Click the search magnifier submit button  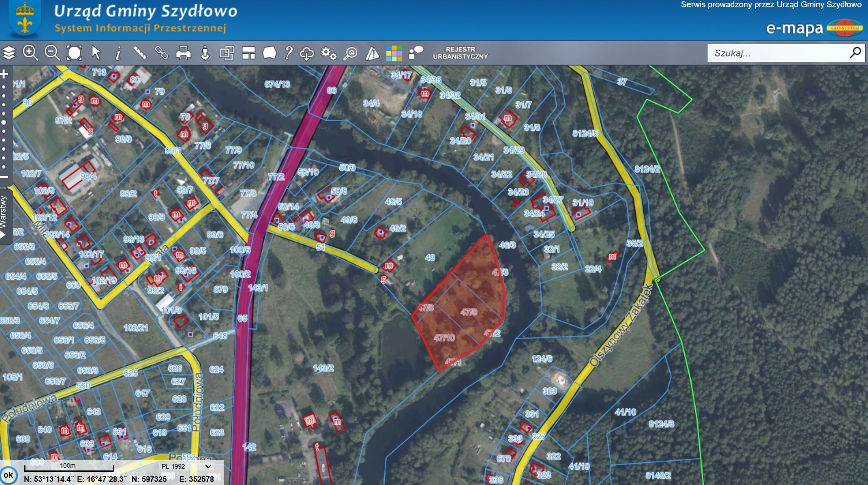tap(855, 53)
